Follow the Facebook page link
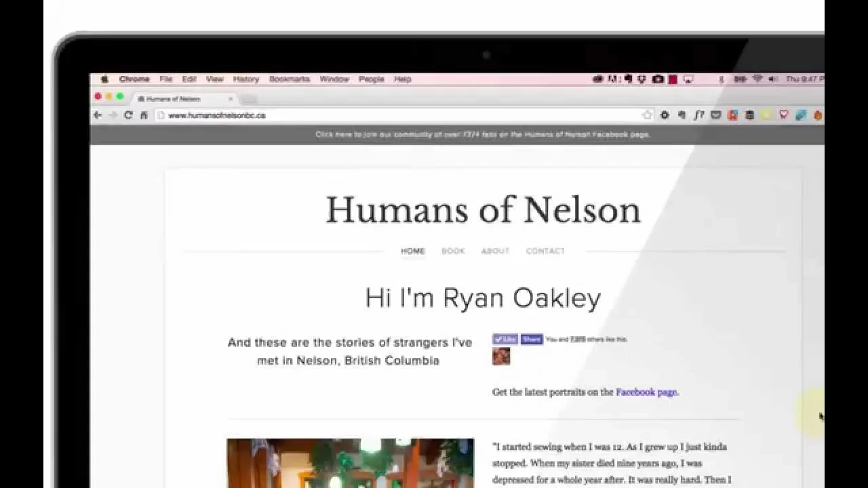 click(x=646, y=392)
